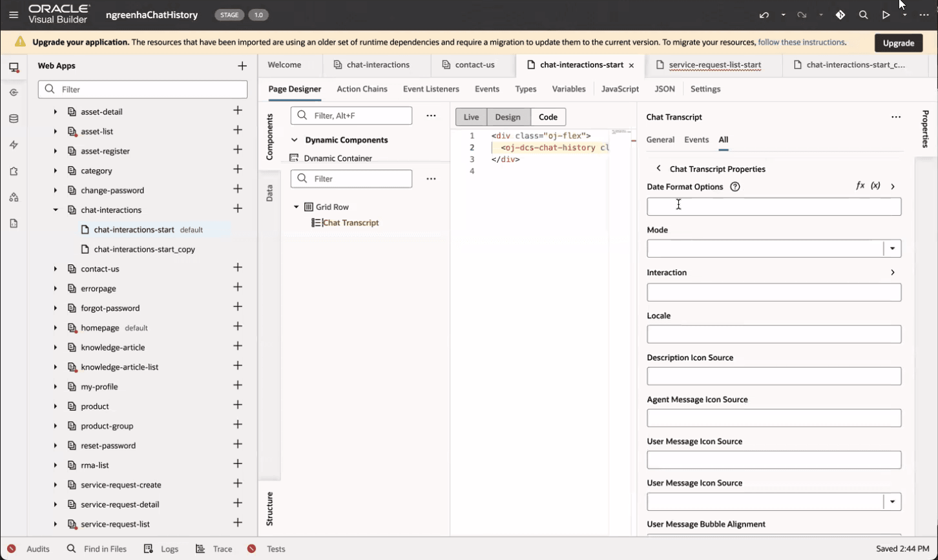Image resolution: width=938 pixels, height=560 pixels.
Task: Open the Mode dropdown in Chat Transcript Properties
Action: pyautogui.click(x=893, y=248)
